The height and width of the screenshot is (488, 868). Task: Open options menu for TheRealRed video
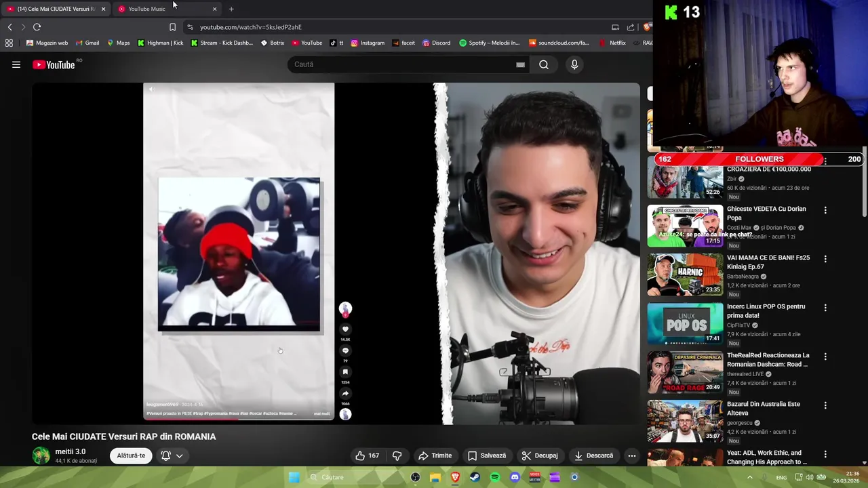point(825,357)
